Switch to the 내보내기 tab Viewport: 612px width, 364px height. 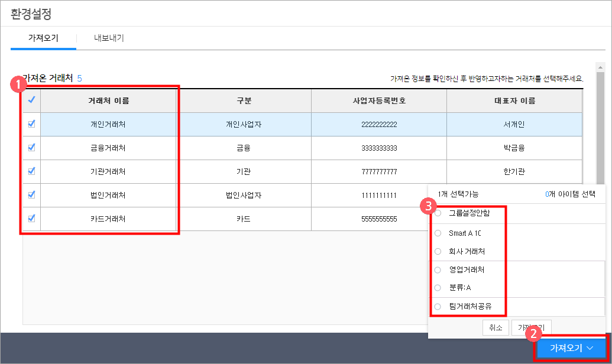click(x=109, y=38)
